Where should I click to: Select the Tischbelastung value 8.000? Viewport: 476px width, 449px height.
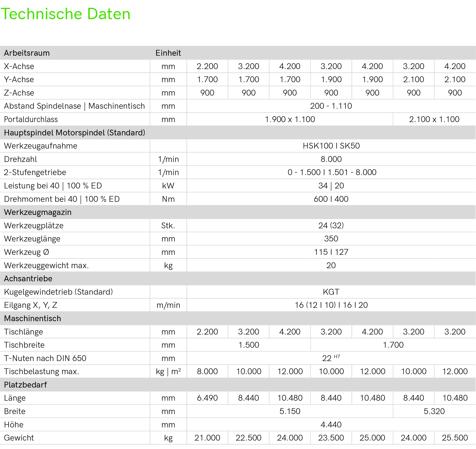[x=207, y=371]
